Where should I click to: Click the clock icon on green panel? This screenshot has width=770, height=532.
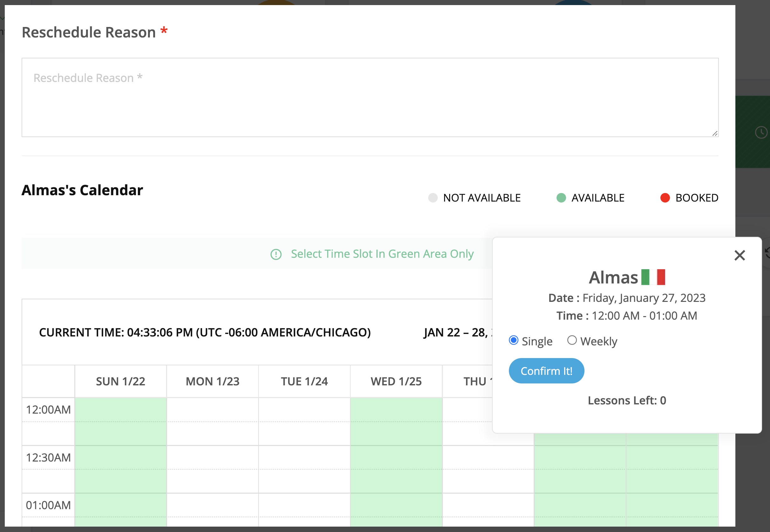[x=761, y=132]
